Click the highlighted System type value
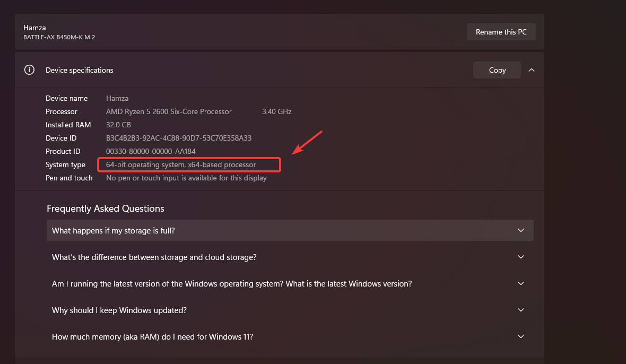This screenshot has height=364, width=626. [x=181, y=164]
